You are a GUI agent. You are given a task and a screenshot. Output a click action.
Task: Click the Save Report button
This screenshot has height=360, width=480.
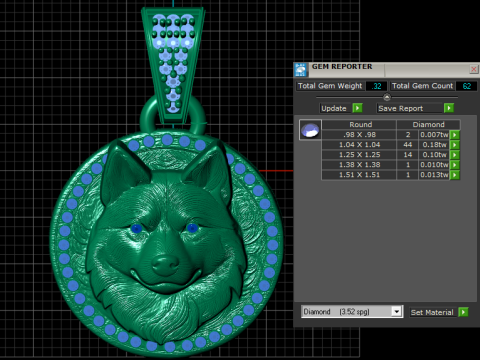[409, 108]
